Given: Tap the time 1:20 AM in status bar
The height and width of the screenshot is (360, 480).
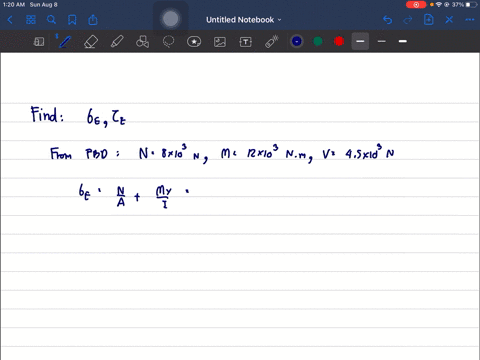Looking at the screenshot, I should tap(14, 5).
